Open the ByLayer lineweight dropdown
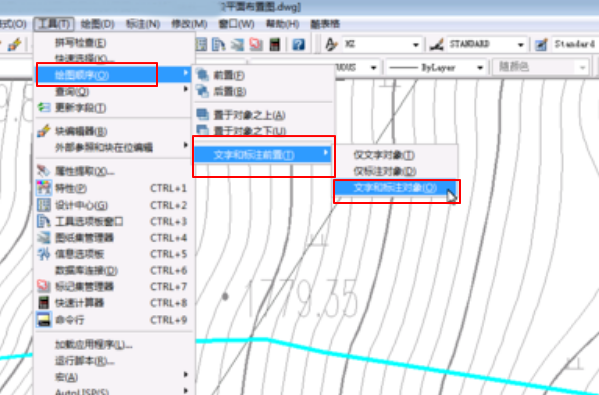Viewport: 599px width, 395px height. pos(480,68)
